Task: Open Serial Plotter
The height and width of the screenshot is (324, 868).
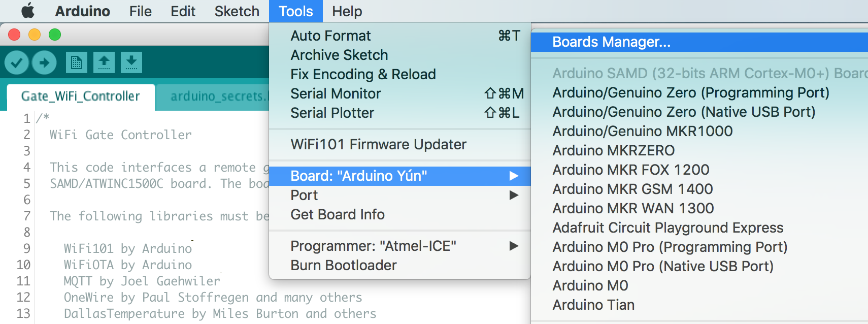Action: tap(400, 113)
